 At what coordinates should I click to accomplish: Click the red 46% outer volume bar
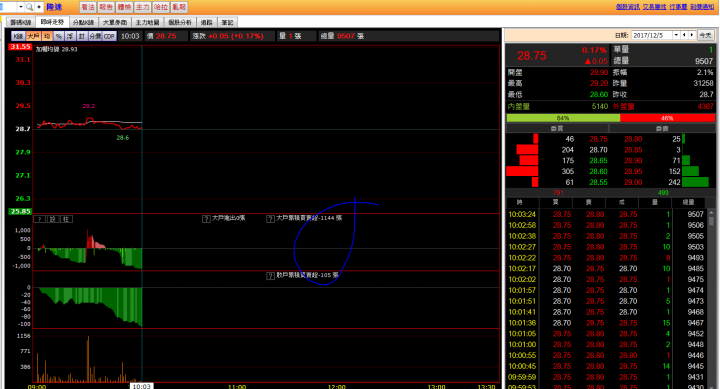point(667,118)
